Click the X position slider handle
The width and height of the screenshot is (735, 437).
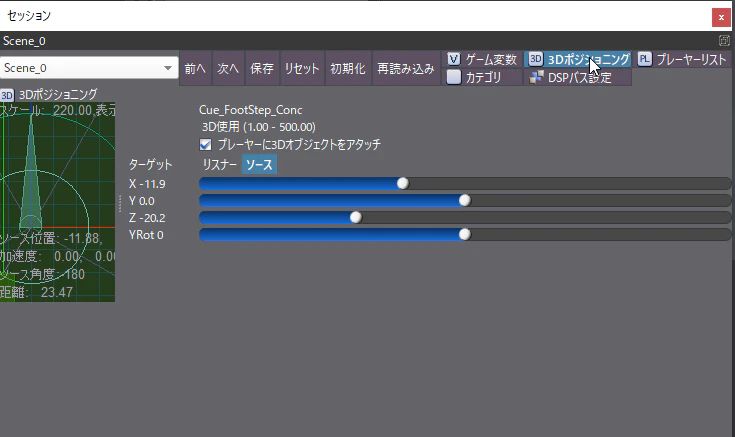(403, 183)
